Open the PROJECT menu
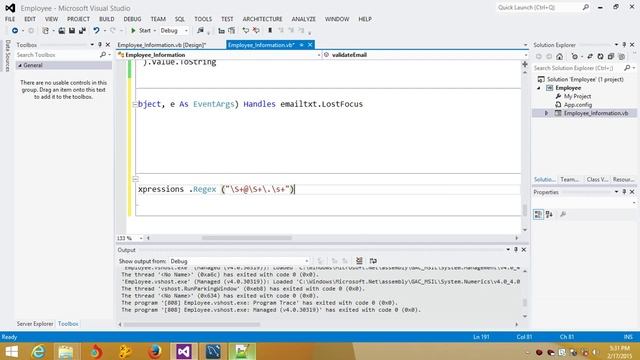Viewport: 640px width, 360px height. tap(78, 19)
